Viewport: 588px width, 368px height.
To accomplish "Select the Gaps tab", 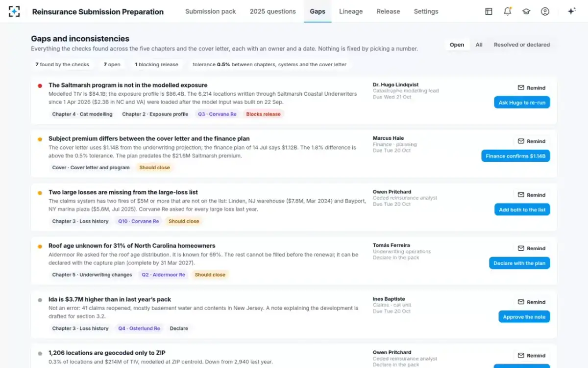I will click(318, 11).
